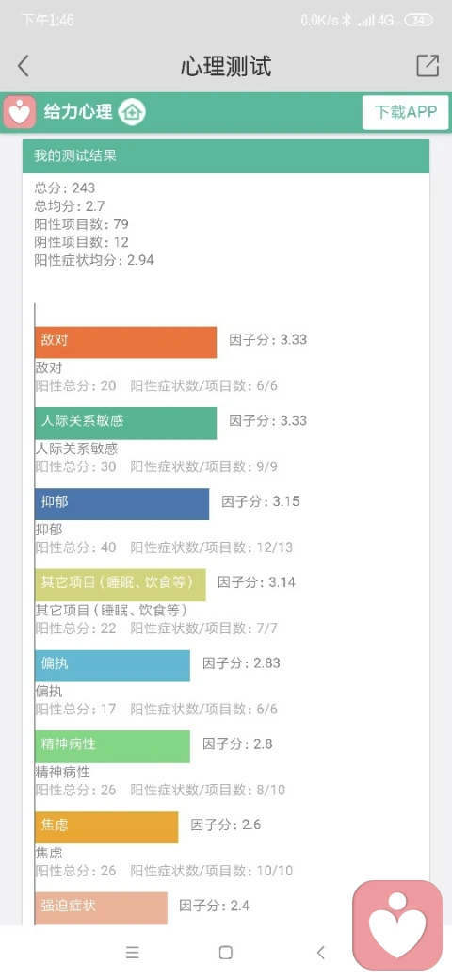
Task: Select the green 精神病性 bar
Action: click(112, 746)
